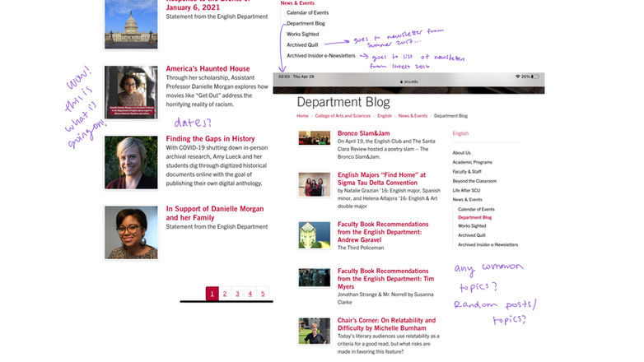This screenshot has width=644, height=362.
Task: Click the Danielle Morgan portrait thumbnail
Action: pyautogui.click(x=131, y=232)
